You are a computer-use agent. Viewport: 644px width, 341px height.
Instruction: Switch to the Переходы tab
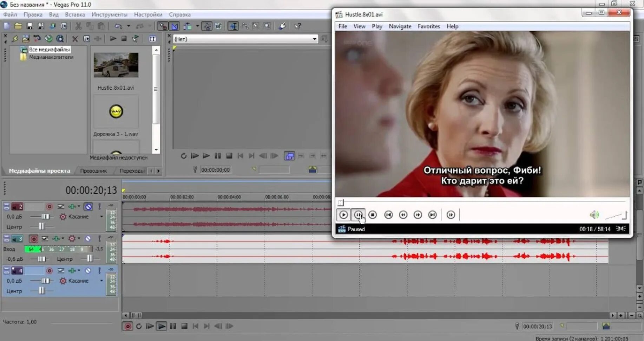[x=132, y=170]
